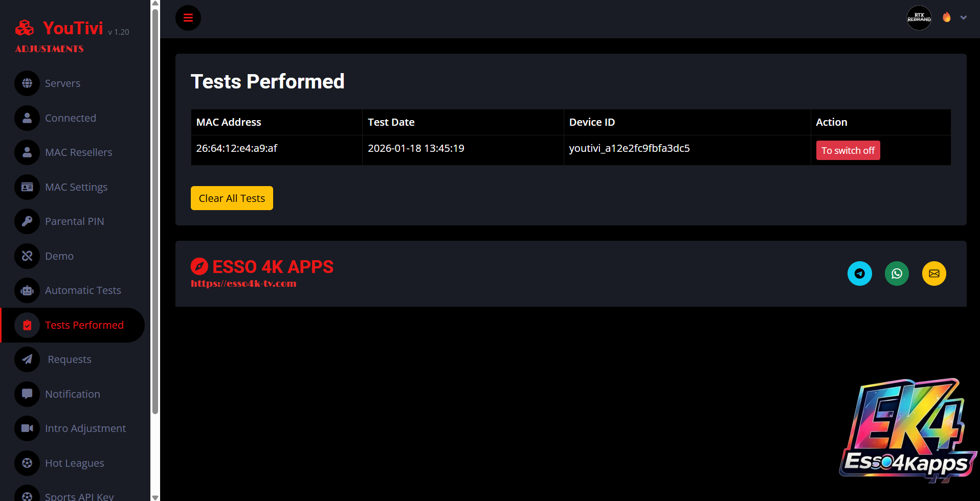Switch off the test device 26:64:12:e4:a9:af
This screenshot has height=501, width=980.
(848, 150)
